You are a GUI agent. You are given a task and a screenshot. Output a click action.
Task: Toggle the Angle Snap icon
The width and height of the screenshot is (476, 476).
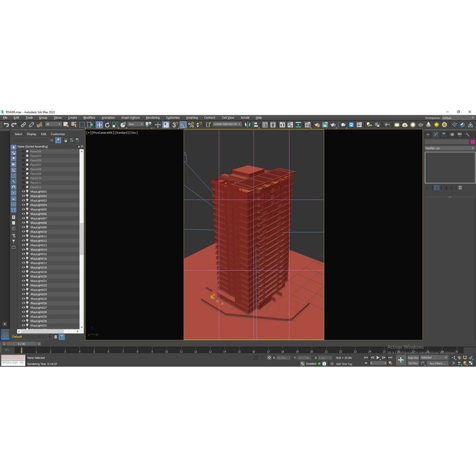click(x=183, y=125)
